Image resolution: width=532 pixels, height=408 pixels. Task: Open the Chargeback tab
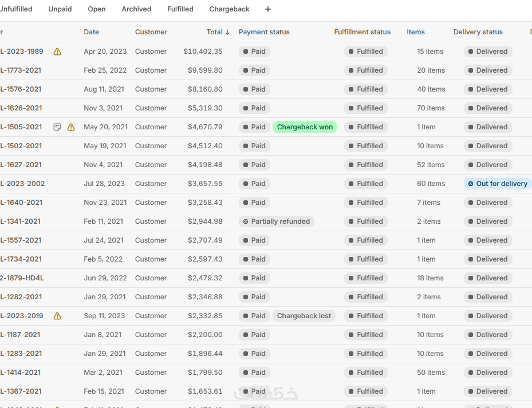[229, 9]
